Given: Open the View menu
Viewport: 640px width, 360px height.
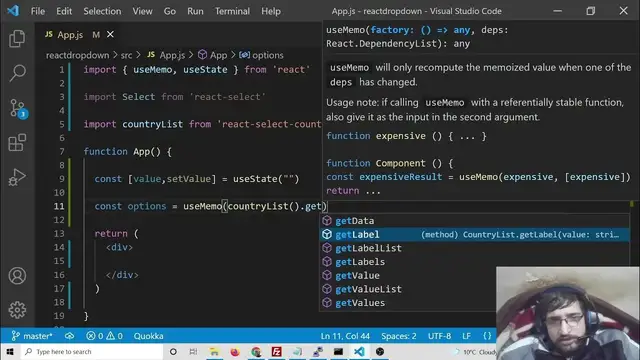Looking at the screenshot, I should tap(142, 11).
